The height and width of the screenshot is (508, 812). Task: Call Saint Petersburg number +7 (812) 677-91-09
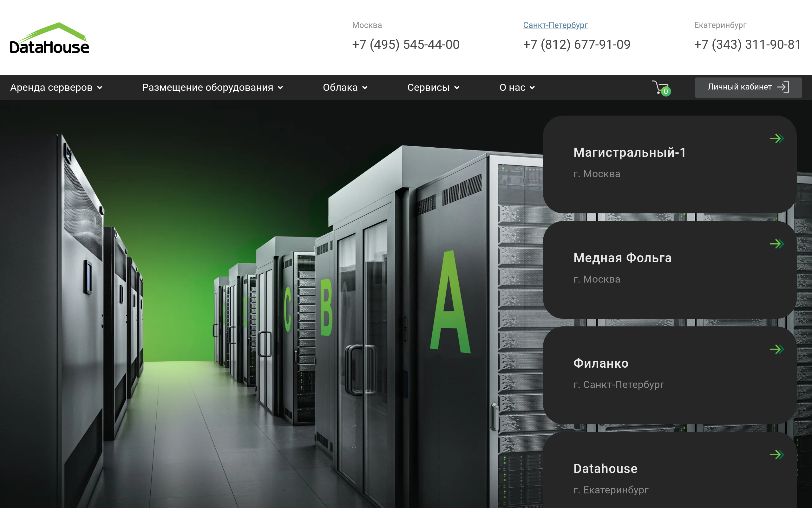577,44
